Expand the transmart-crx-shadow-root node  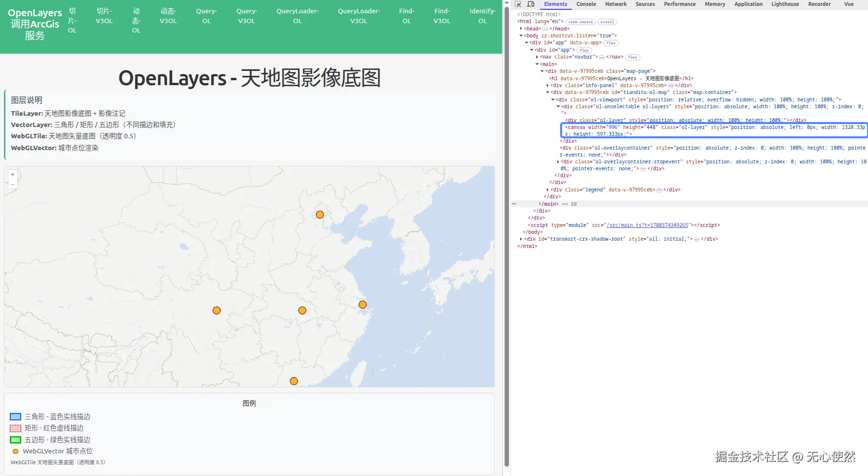521,239
